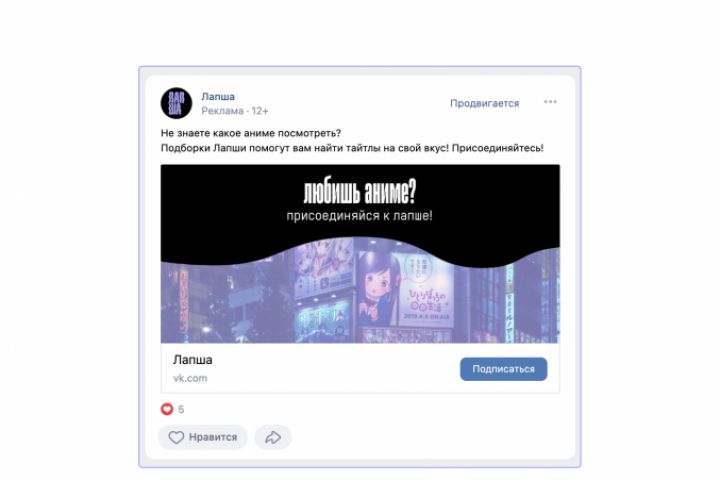Click the «присоединяйся к лапше!» banner caption
Image resolution: width=720 pixels, height=480 pixels.
pyautogui.click(x=360, y=216)
